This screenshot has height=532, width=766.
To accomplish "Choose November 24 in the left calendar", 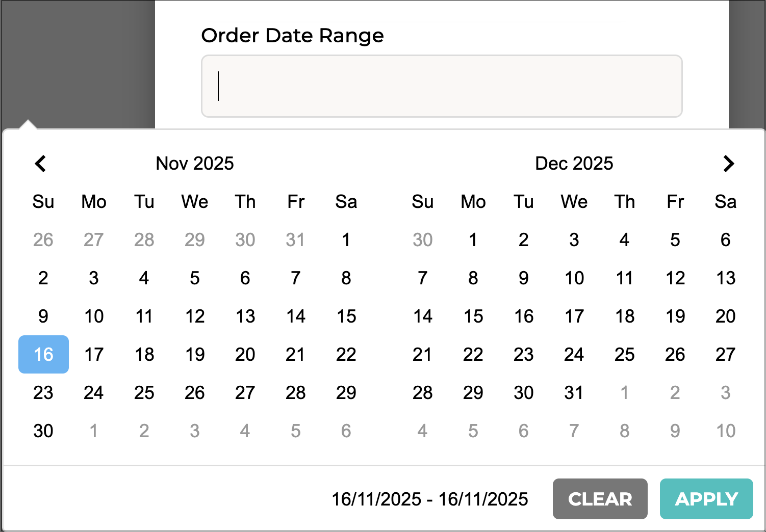I will pos(94,392).
